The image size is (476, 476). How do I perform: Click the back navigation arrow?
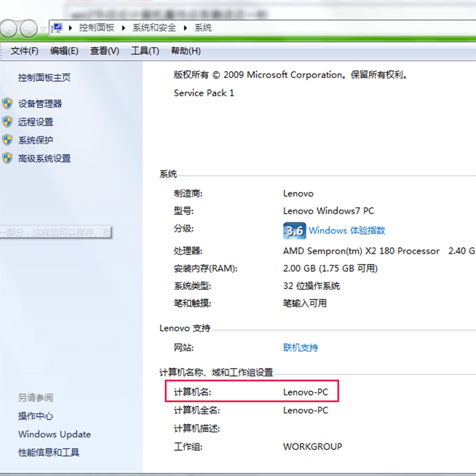(x=8, y=28)
